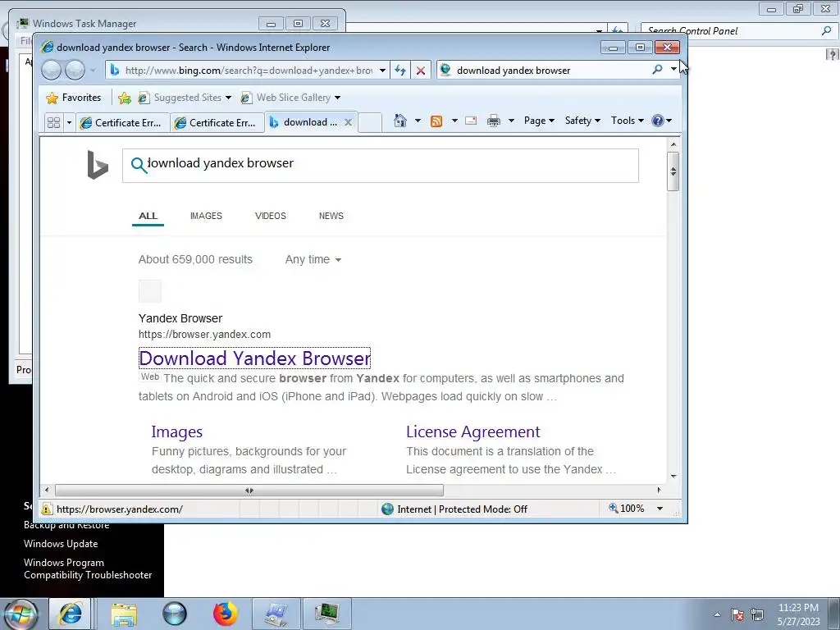The image size is (840, 630).
Task: Click the IE Forward navigation button
Action: (75, 71)
